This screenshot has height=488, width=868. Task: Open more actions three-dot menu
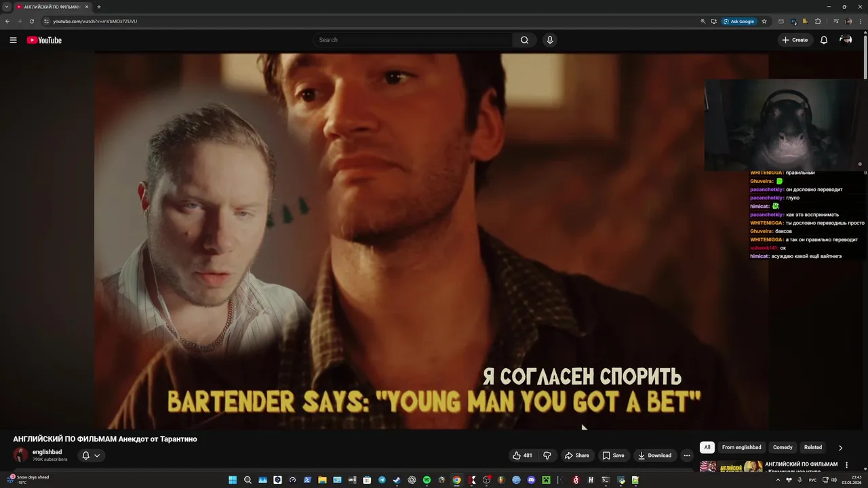pyautogui.click(x=687, y=455)
